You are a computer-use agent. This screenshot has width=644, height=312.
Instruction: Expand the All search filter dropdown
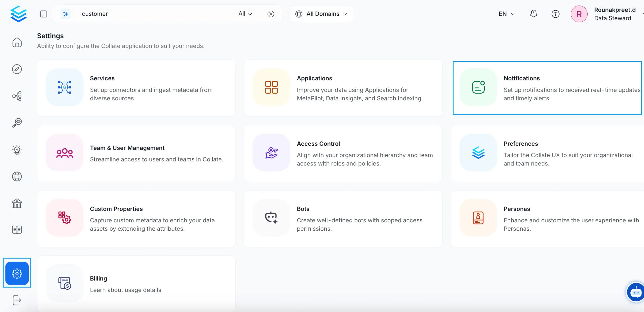245,14
